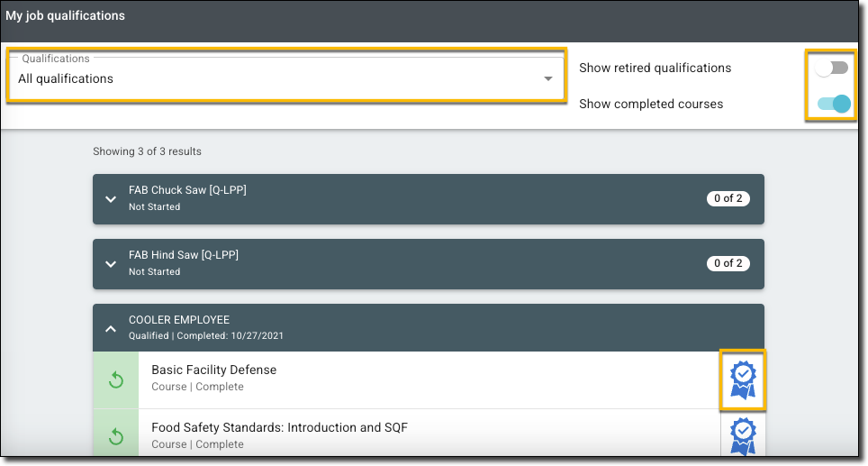
Task: Click the COOLER EMPLOYEE header title
Action: (x=179, y=320)
